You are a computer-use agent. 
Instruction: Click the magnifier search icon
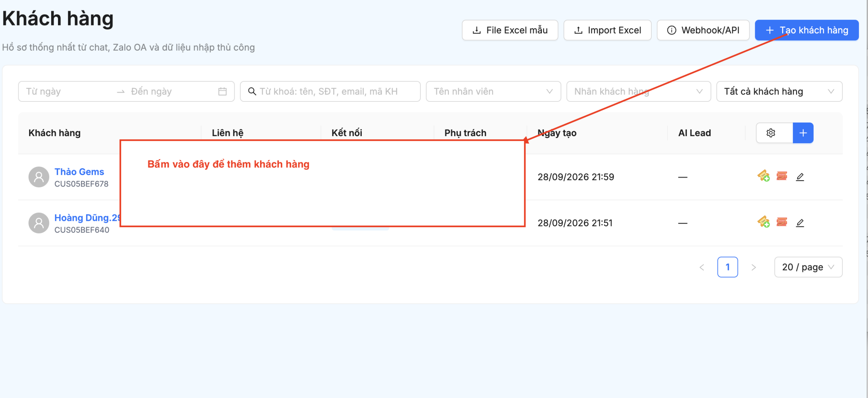252,92
